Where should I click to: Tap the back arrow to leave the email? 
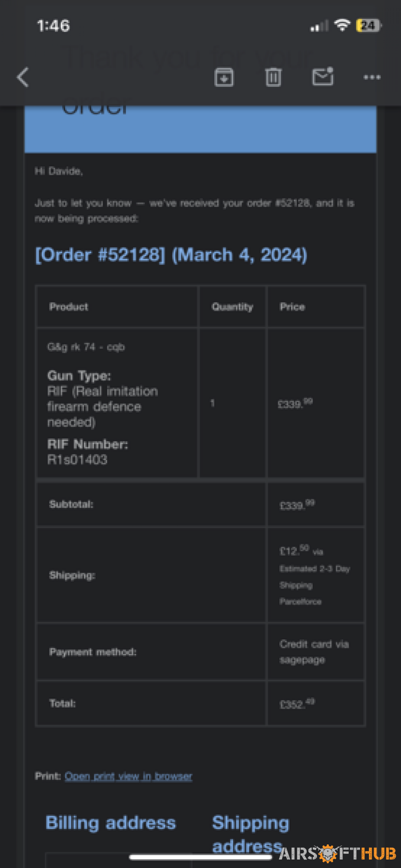(23, 77)
